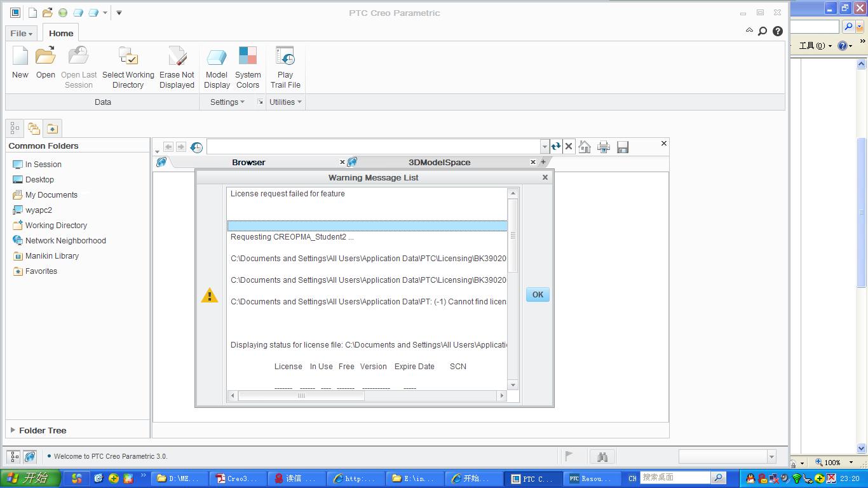Image resolution: width=868 pixels, height=488 pixels.
Task: Click OK in Warning Message List
Action: tap(538, 294)
